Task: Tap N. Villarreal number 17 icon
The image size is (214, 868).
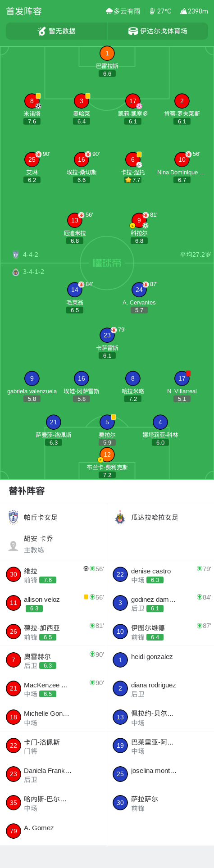Action: coord(182,379)
